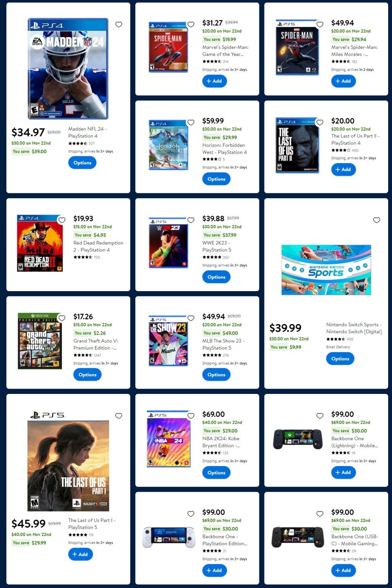The height and width of the screenshot is (588, 392).
Task: Heart the Nintendo Switch Sports item
Action: tap(377, 220)
